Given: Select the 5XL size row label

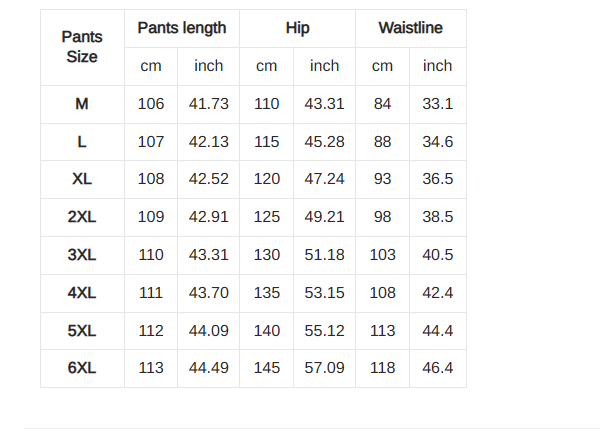Looking at the screenshot, I should pyautogui.click(x=82, y=331).
